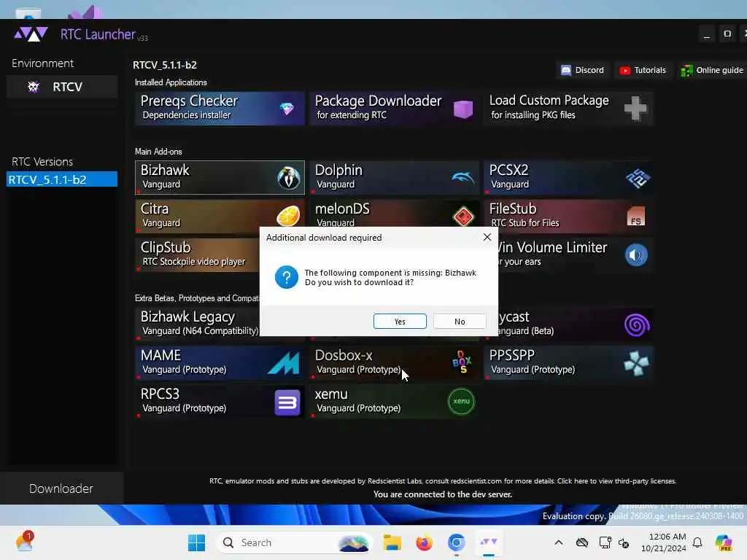Click the RTC Launcher triangle logo
The width and height of the screenshot is (747, 560).
(x=31, y=34)
